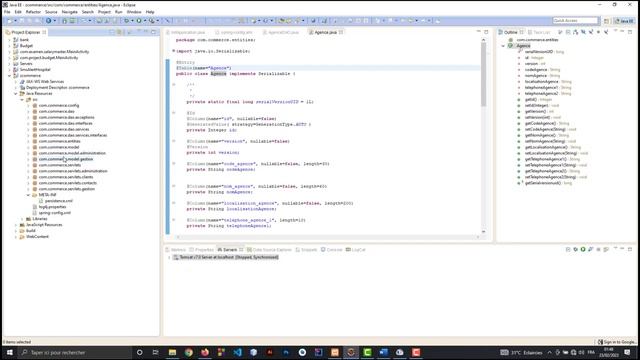Collapse the ecommerce project node
Viewport: 640px width, 360px height.
coord(10,76)
